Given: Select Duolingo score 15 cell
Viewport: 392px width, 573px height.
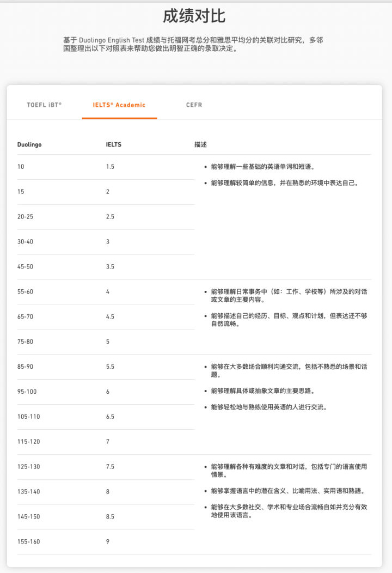Looking at the screenshot, I should [21, 192].
